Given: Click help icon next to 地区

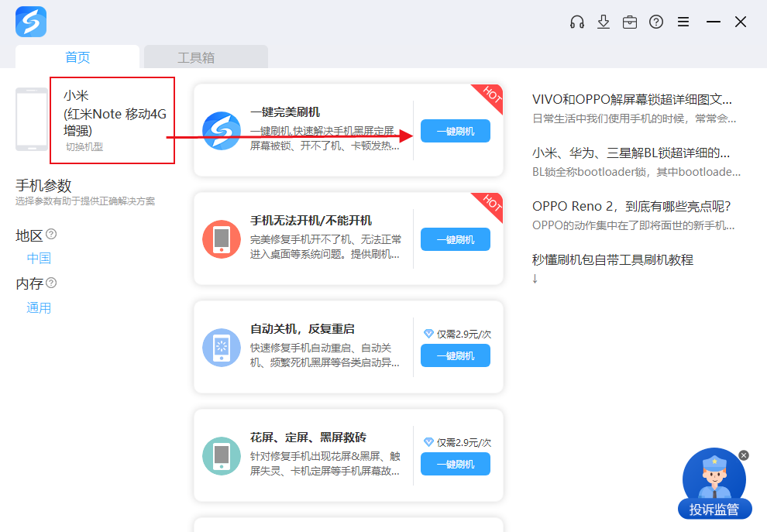Looking at the screenshot, I should pyautogui.click(x=51, y=234).
